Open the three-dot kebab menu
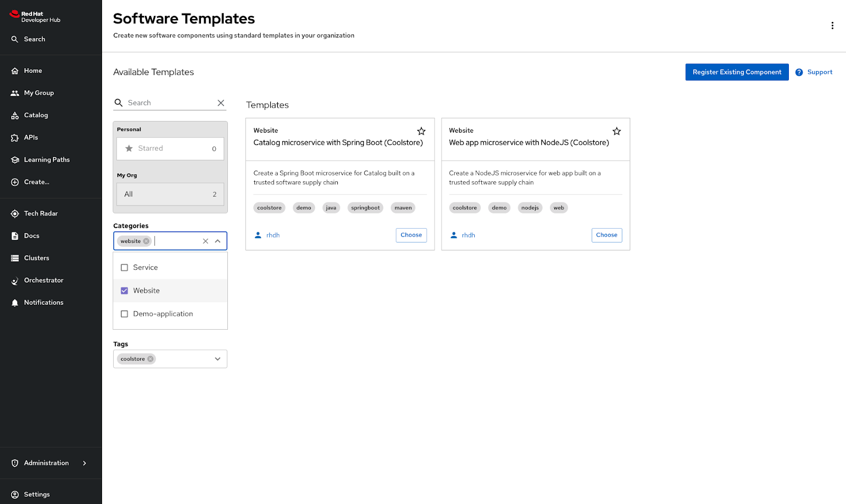Screen dimensions: 846x504 [x=832, y=26]
